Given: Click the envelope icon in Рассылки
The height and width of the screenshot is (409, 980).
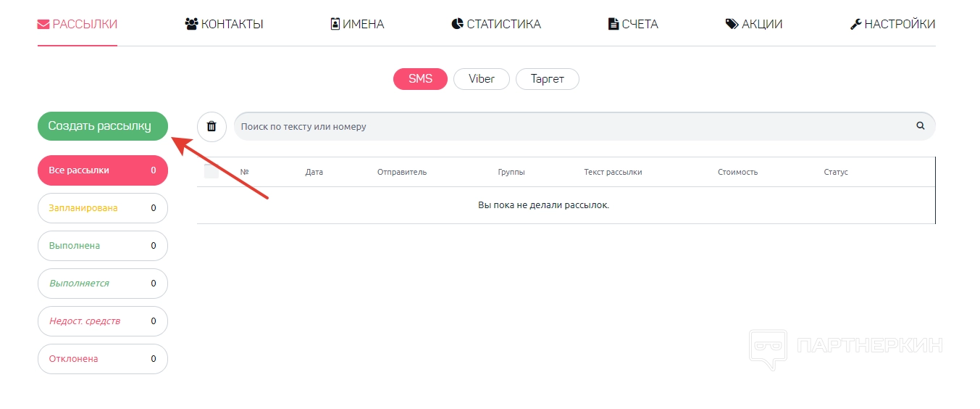Looking at the screenshot, I should tap(43, 24).
